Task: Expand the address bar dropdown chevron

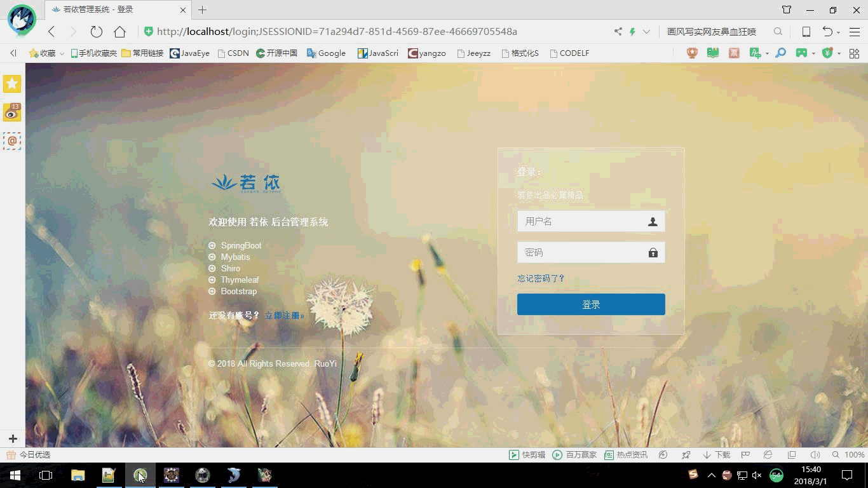Action: (x=646, y=32)
